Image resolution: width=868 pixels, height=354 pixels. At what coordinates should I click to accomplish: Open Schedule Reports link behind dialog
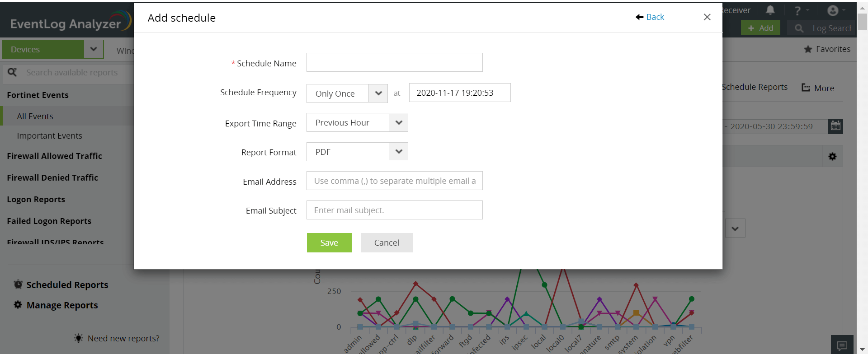(755, 87)
